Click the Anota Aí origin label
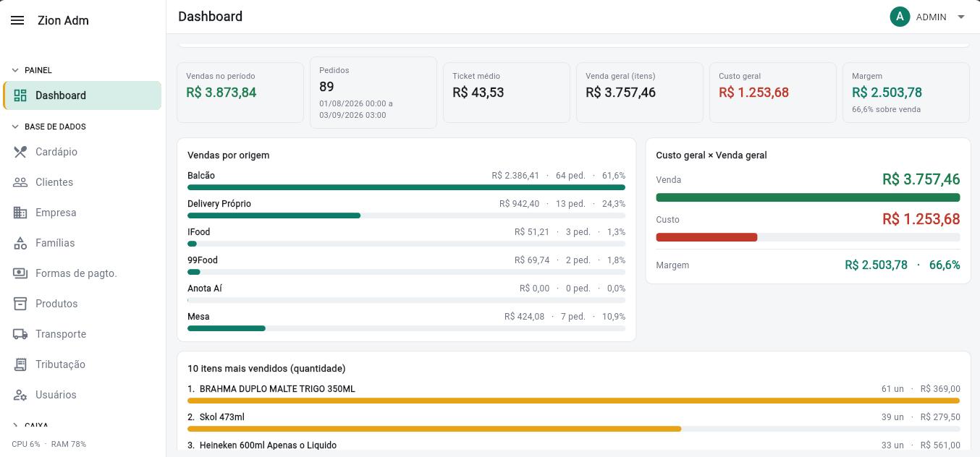The image size is (980, 457). click(205, 289)
